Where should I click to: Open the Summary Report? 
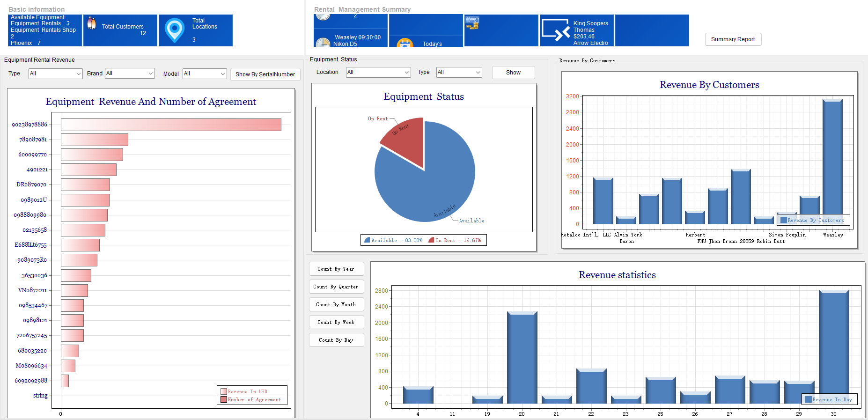[733, 39]
